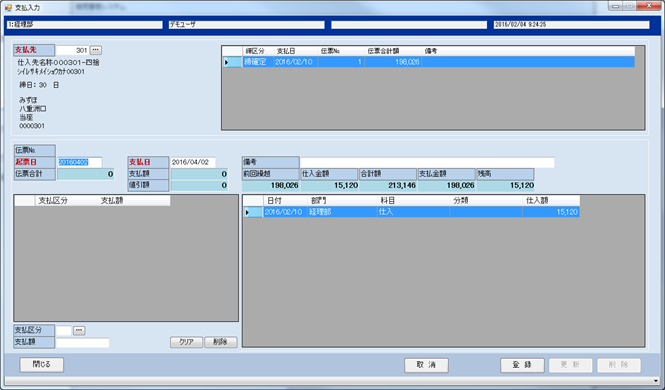Click into the 備考 text field
Screen dimensions: 665x390
coord(427,162)
